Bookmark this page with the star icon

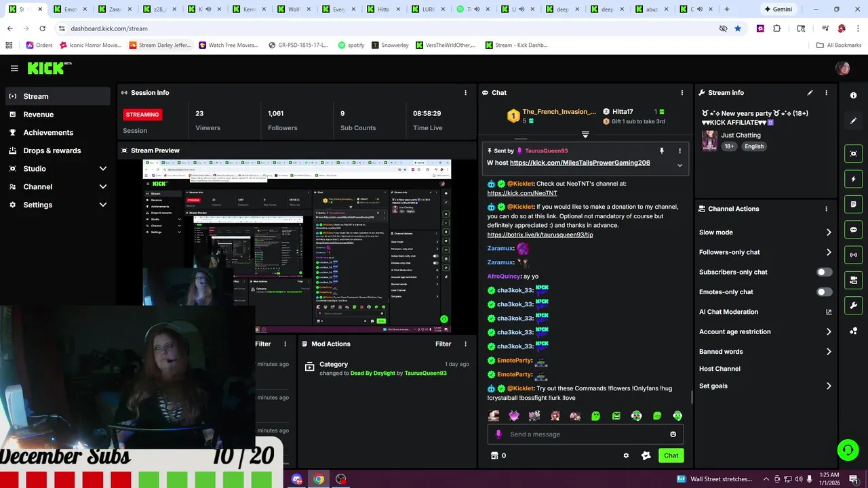click(x=737, y=28)
